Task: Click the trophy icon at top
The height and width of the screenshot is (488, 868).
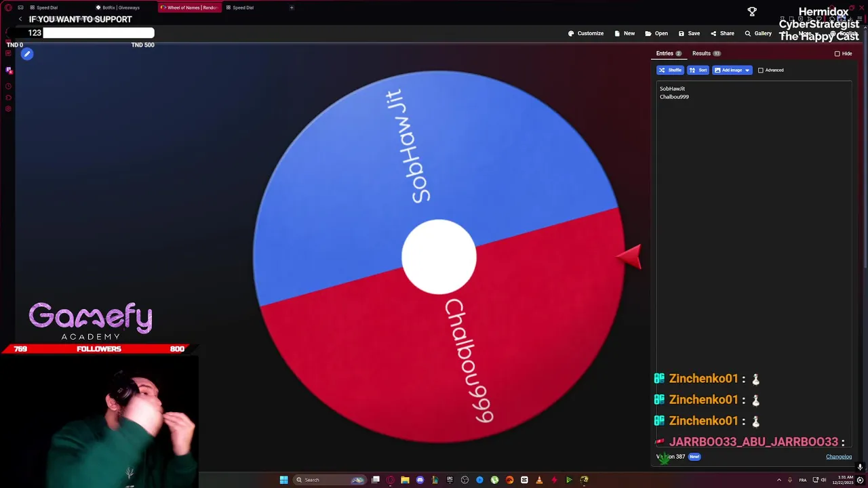Action: click(752, 12)
